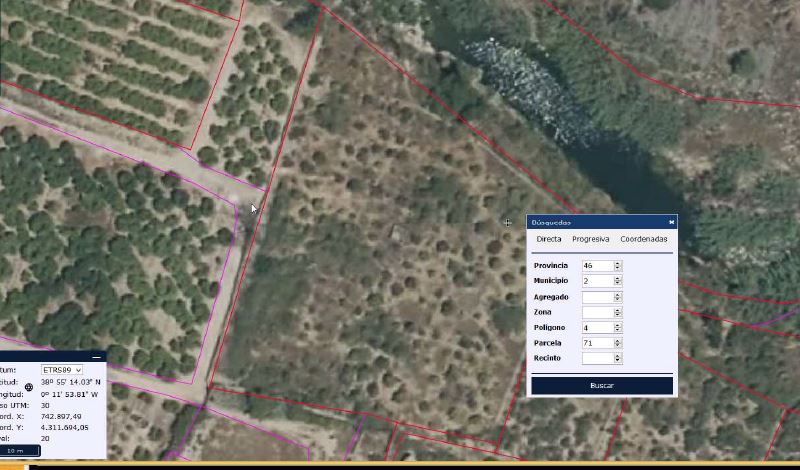Click the globe icon beside latitude
The width and height of the screenshot is (800, 470).
coord(29,387)
